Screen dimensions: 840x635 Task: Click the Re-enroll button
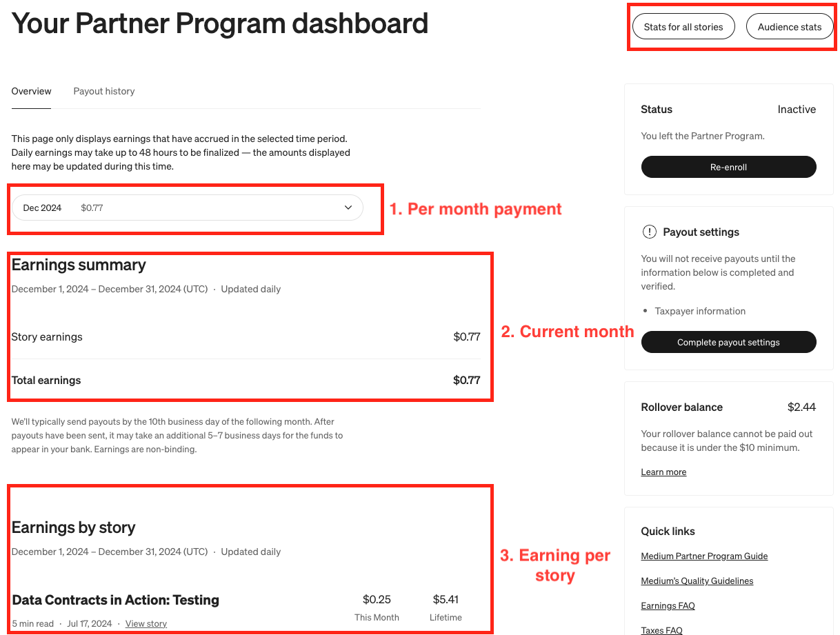728,167
